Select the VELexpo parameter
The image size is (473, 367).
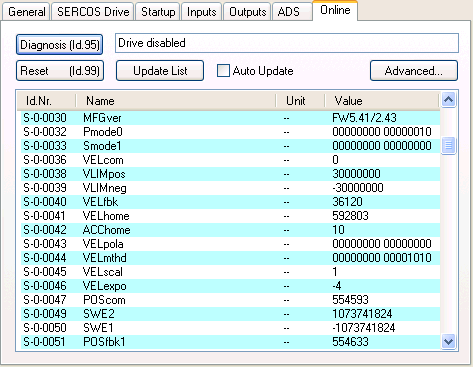pyautogui.click(x=105, y=286)
